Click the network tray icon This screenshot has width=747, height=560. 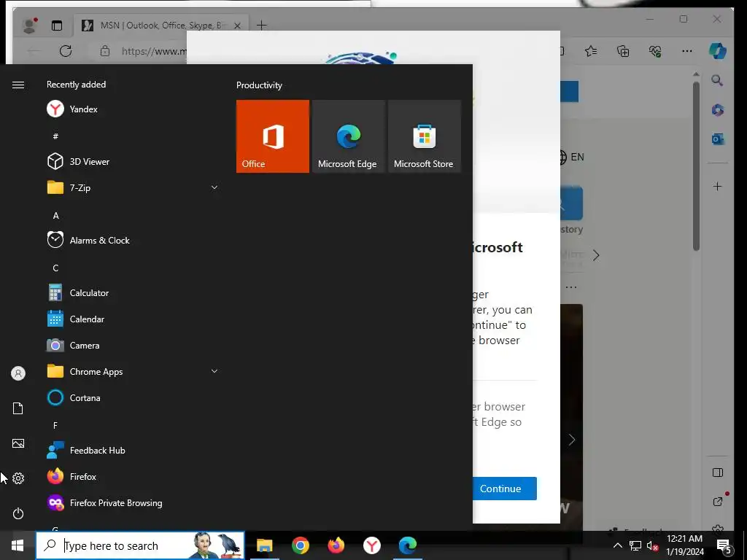(635, 545)
